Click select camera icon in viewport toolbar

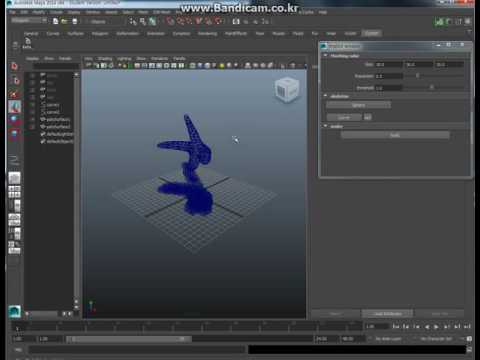tap(89, 66)
